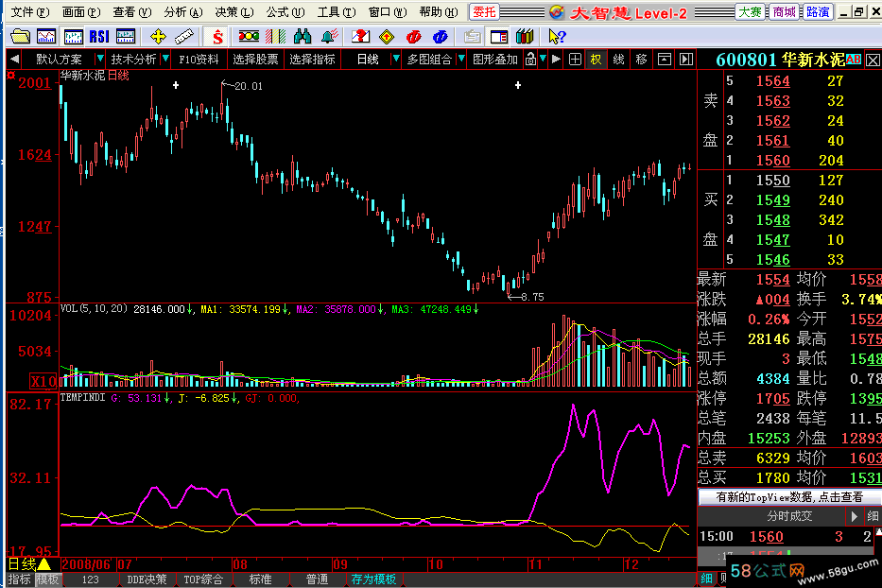Image resolution: width=882 pixels, height=588 pixels.
Task: Click the yellow diamond icon
Action: (x=387, y=37)
